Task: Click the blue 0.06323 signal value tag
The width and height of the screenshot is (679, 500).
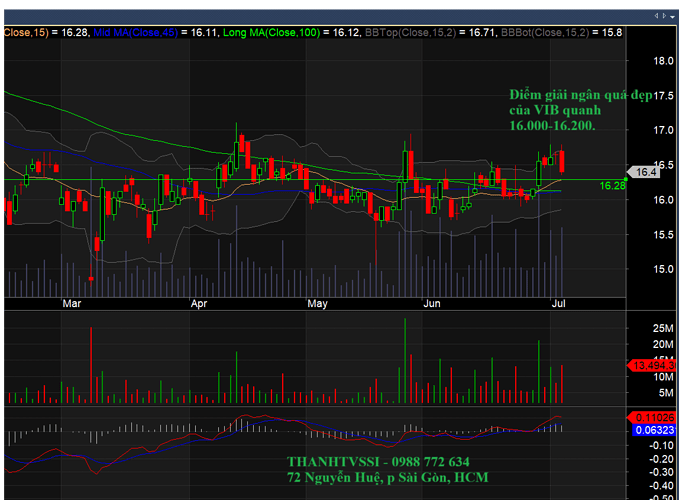Action: point(654,430)
